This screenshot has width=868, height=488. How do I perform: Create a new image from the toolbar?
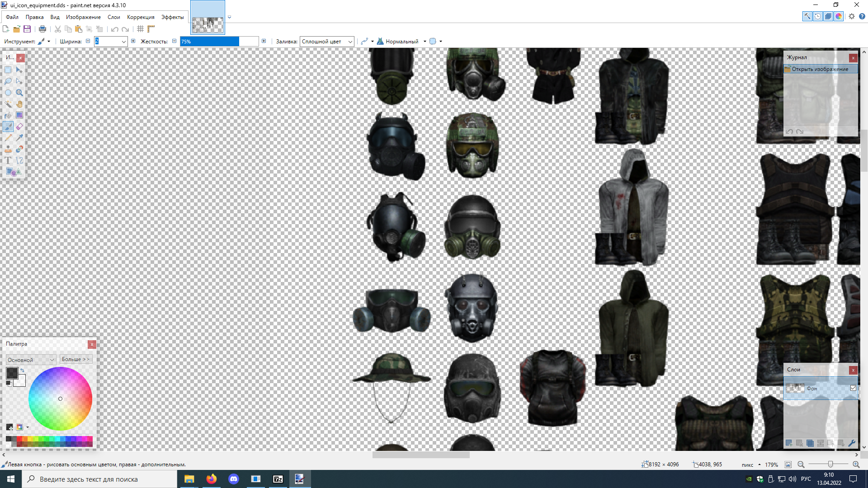click(6, 29)
